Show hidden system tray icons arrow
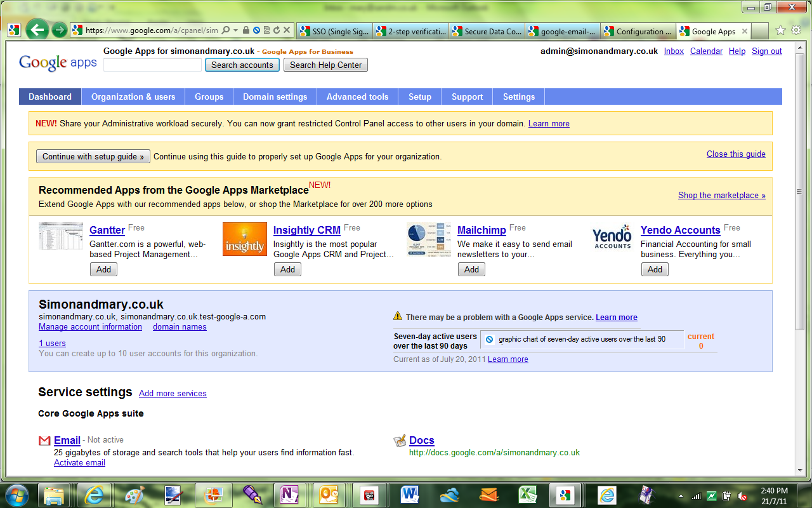This screenshot has width=812, height=508. click(680, 495)
